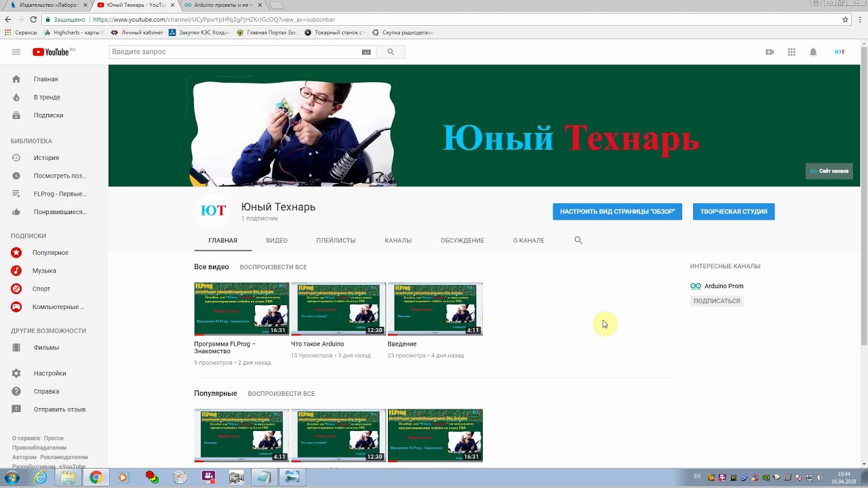Screen dimensions: 868x488
Task: Click the EN language indicator in tray
Action: coord(697,477)
